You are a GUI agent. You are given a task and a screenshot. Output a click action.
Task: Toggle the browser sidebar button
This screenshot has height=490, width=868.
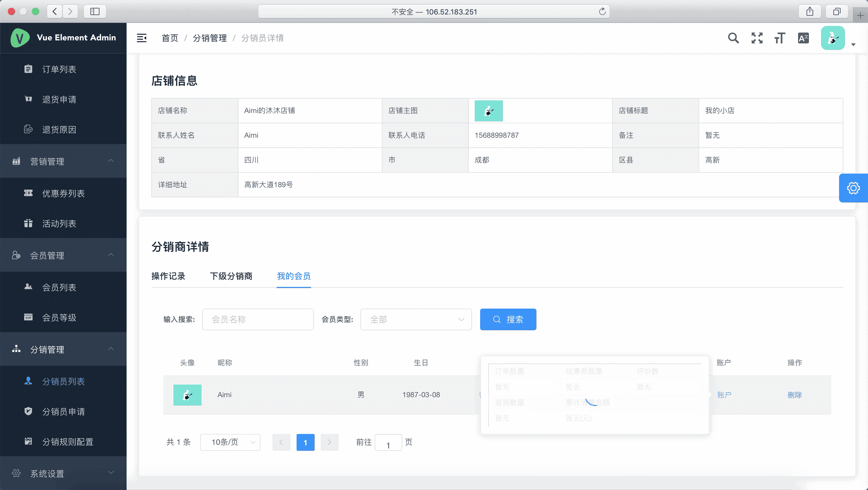(95, 12)
